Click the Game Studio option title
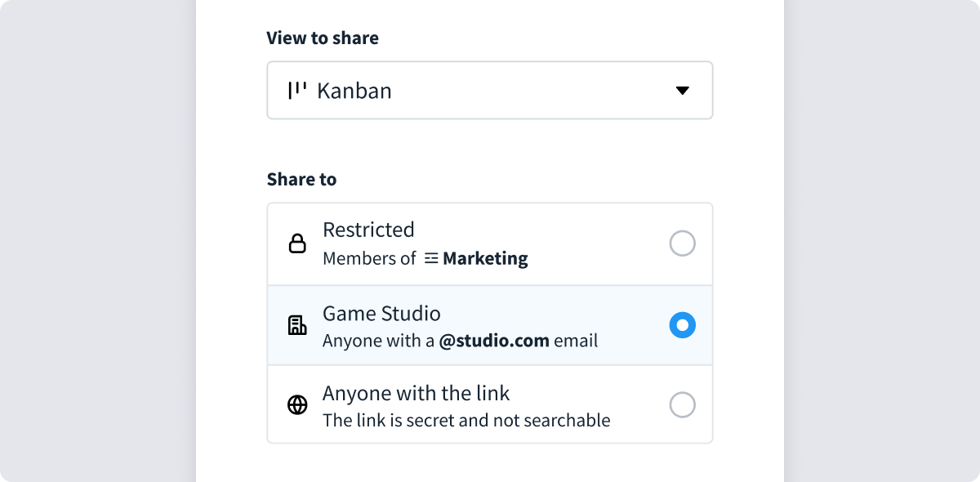This screenshot has height=482, width=980. point(381,313)
